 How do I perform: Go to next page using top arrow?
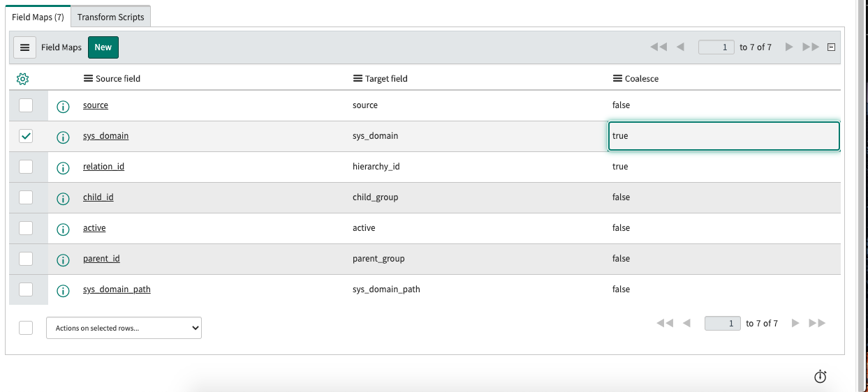pyautogui.click(x=789, y=47)
